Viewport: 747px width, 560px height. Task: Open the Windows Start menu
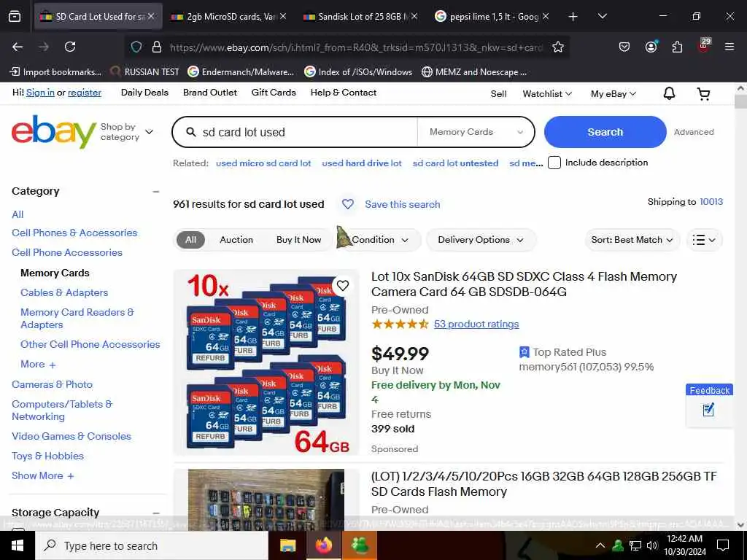pos(18,545)
